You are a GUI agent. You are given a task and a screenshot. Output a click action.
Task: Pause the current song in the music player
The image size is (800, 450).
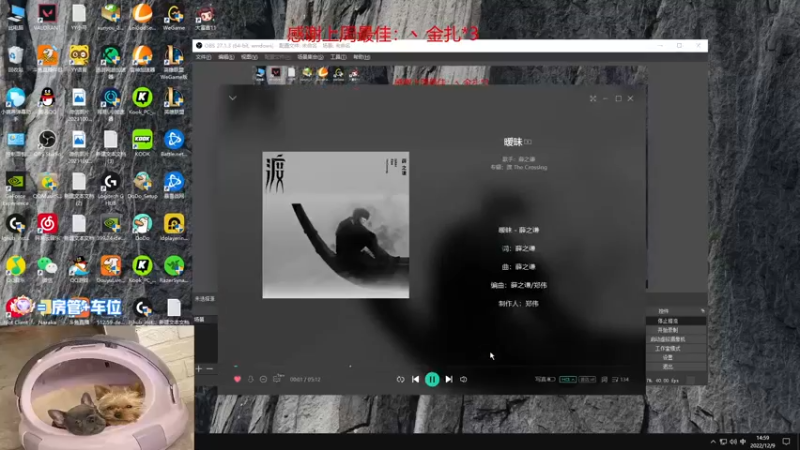(432, 379)
